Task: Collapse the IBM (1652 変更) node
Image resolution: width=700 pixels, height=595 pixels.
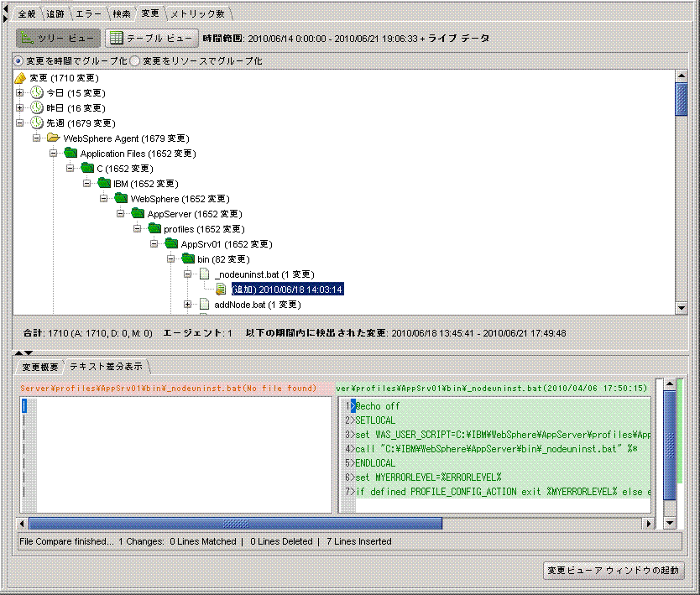Action: click(86, 184)
